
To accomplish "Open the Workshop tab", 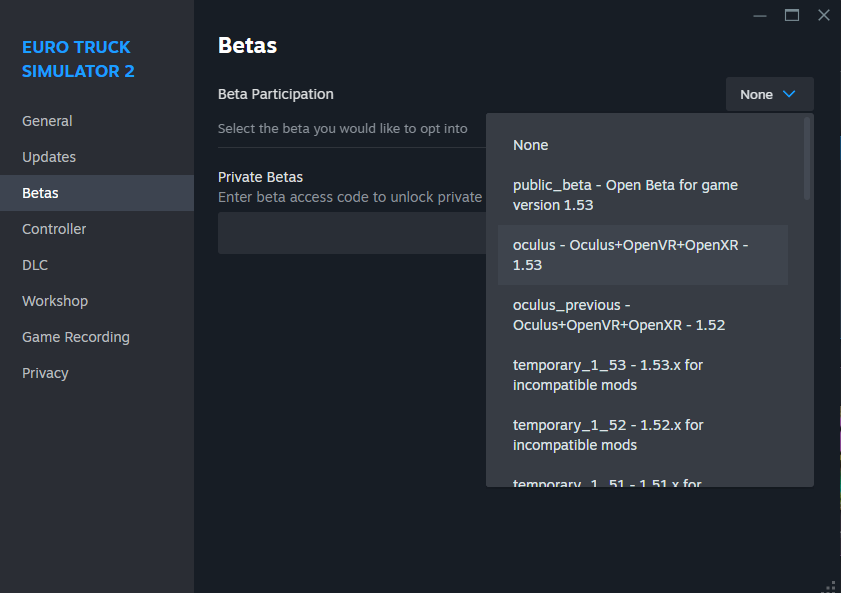I will [55, 301].
